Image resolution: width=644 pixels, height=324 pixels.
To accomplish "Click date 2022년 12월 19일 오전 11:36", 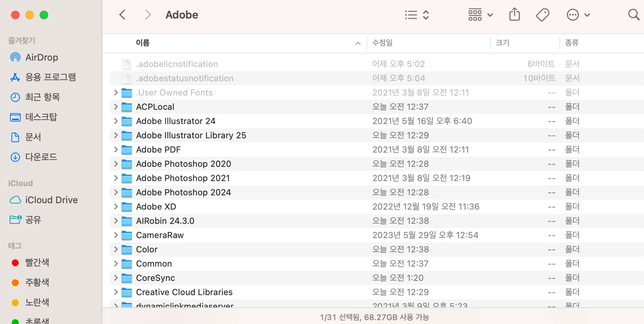I will click(426, 207).
